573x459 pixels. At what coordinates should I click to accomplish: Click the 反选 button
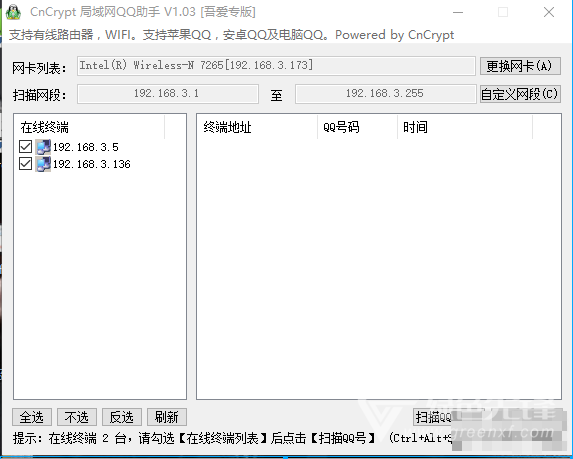pos(122,417)
